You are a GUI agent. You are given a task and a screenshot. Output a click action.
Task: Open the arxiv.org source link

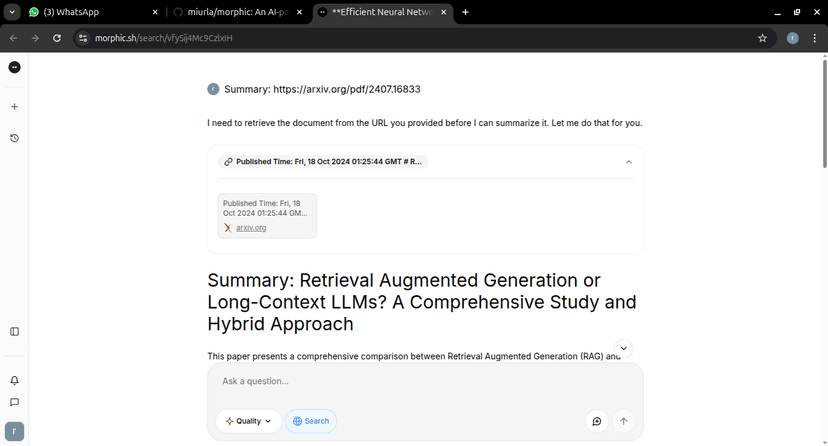point(251,228)
